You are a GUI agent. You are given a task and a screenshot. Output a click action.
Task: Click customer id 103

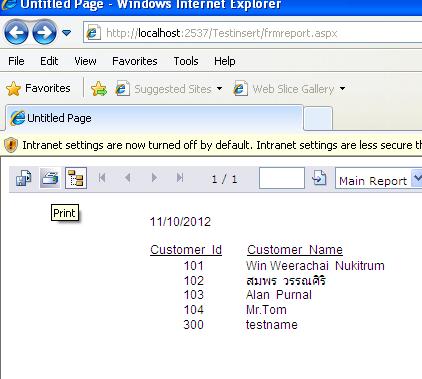pyautogui.click(x=194, y=295)
